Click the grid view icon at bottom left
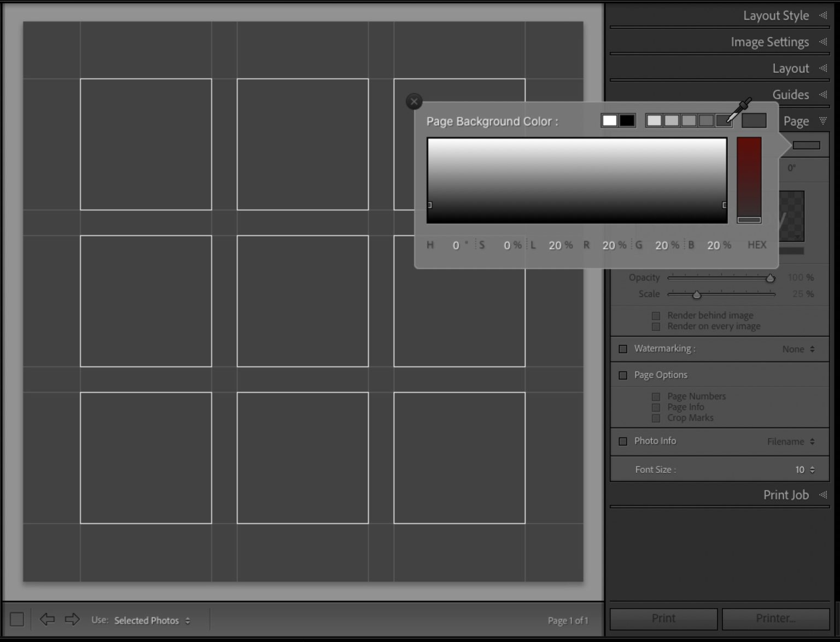Image resolution: width=840 pixels, height=642 pixels. (x=16, y=618)
